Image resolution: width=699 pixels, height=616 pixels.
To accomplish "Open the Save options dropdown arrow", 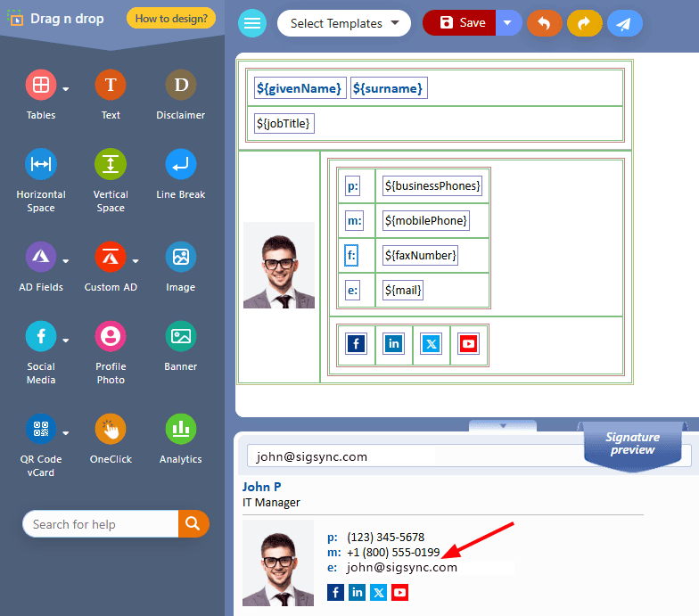I will [508, 23].
